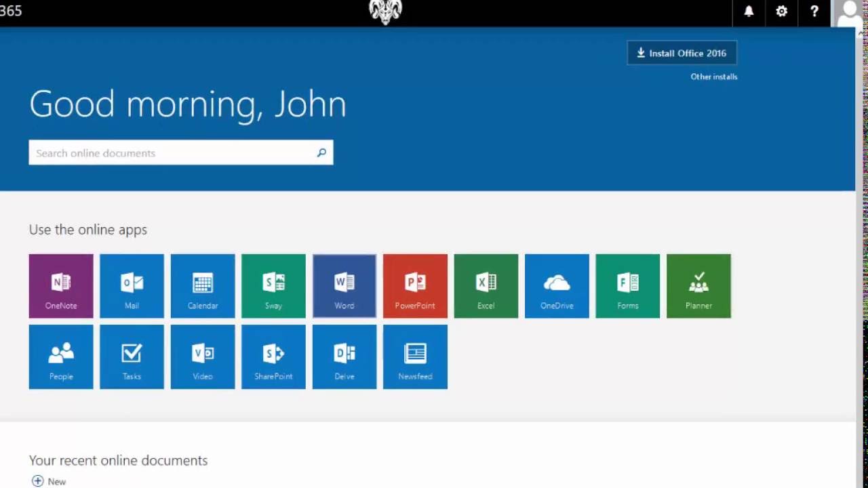Open the OneNote app tile

[61, 286]
